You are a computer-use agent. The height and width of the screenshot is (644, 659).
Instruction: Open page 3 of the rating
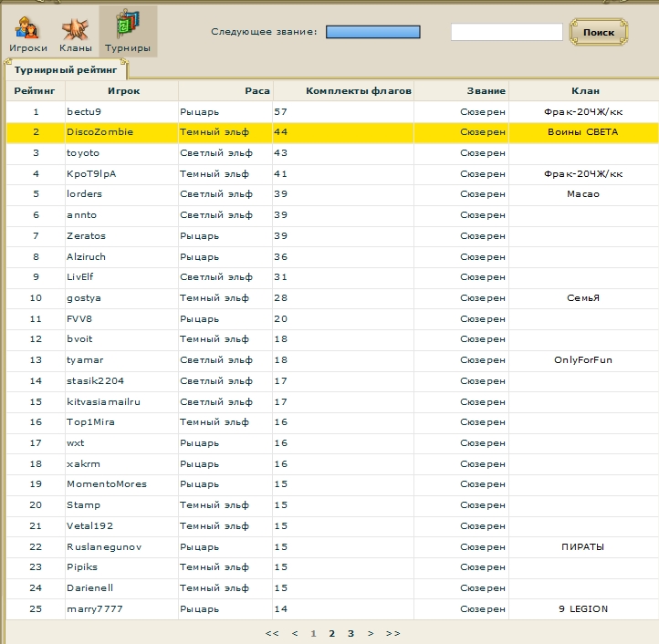pos(350,633)
